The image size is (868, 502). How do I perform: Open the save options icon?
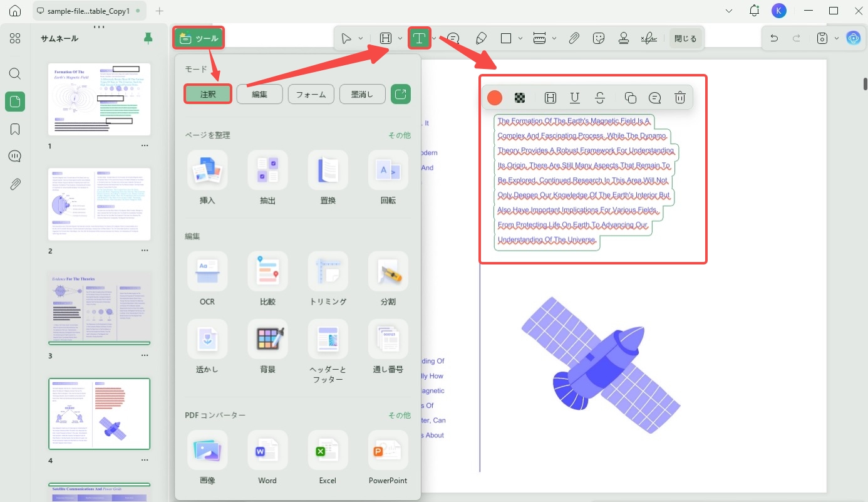823,38
